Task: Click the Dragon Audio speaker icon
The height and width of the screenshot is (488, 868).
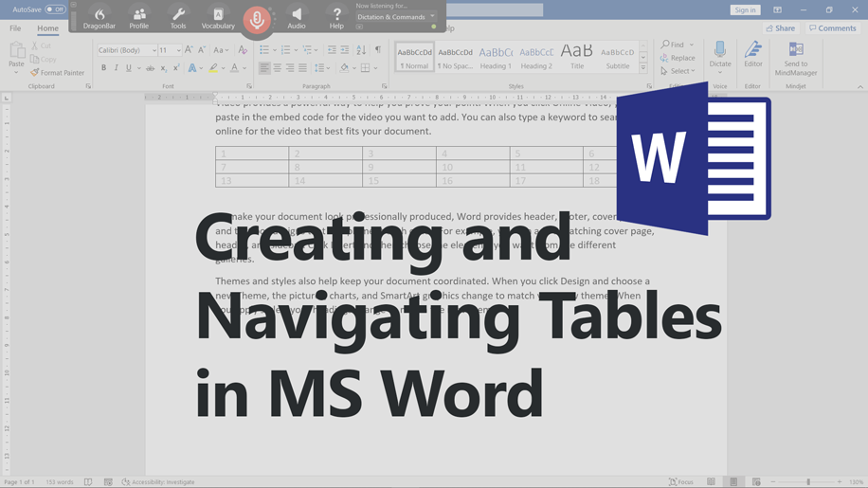Action: tap(297, 18)
